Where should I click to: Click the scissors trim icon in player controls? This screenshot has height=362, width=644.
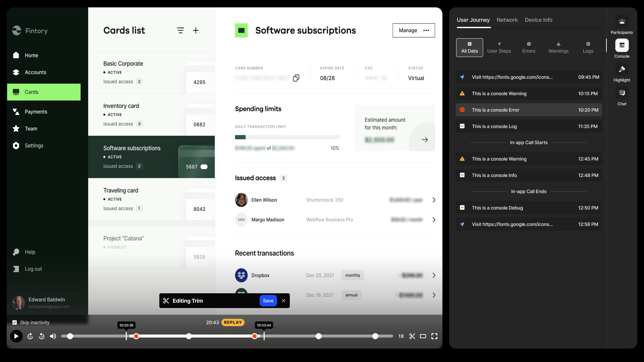click(x=412, y=336)
